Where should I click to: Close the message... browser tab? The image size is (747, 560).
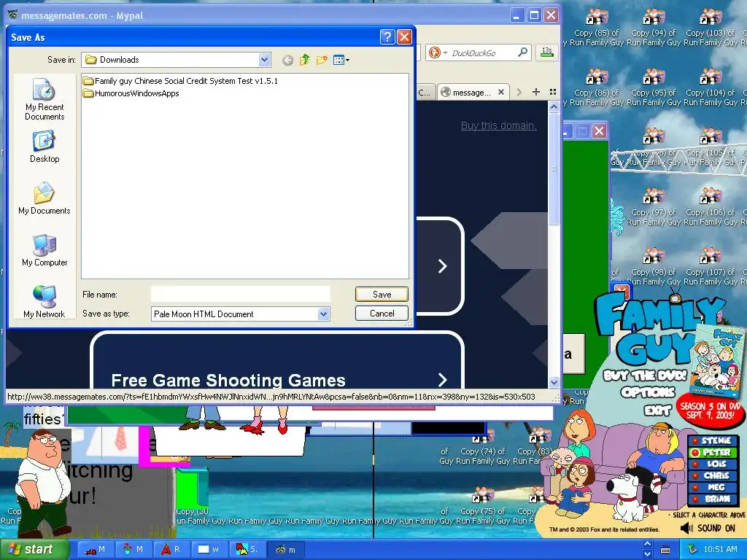point(501,92)
